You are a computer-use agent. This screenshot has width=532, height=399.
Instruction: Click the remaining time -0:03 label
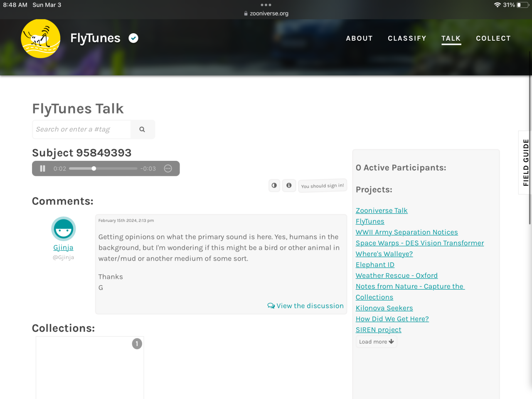pos(148,168)
